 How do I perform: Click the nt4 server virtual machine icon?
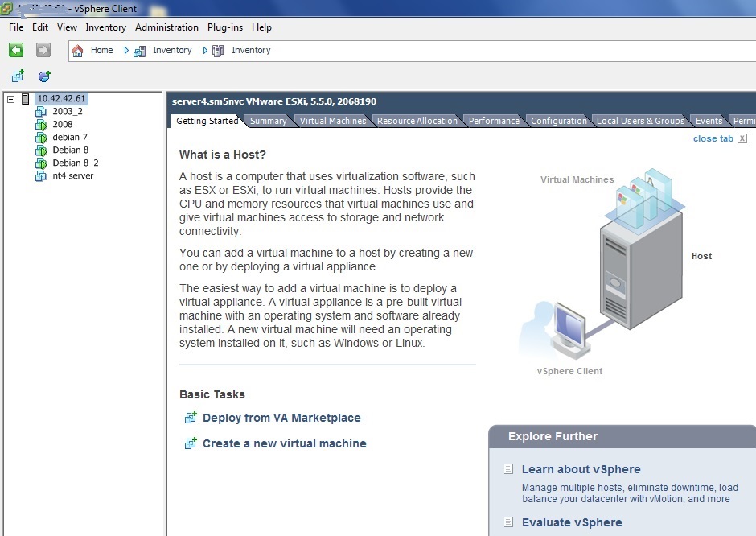[x=41, y=176]
